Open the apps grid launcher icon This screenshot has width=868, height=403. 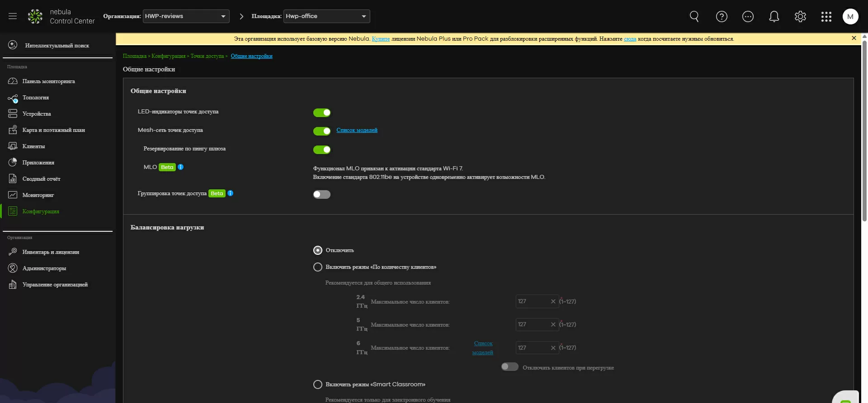[x=826, y=17]
